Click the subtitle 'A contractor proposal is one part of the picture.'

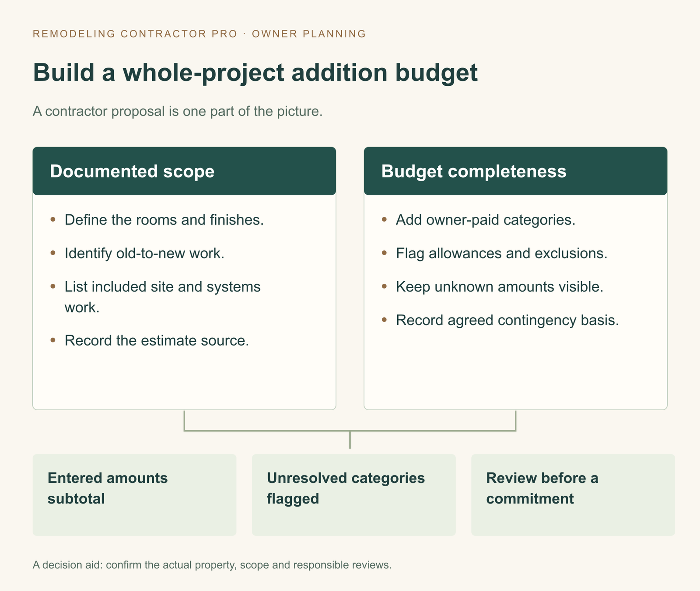pos(178,111)
